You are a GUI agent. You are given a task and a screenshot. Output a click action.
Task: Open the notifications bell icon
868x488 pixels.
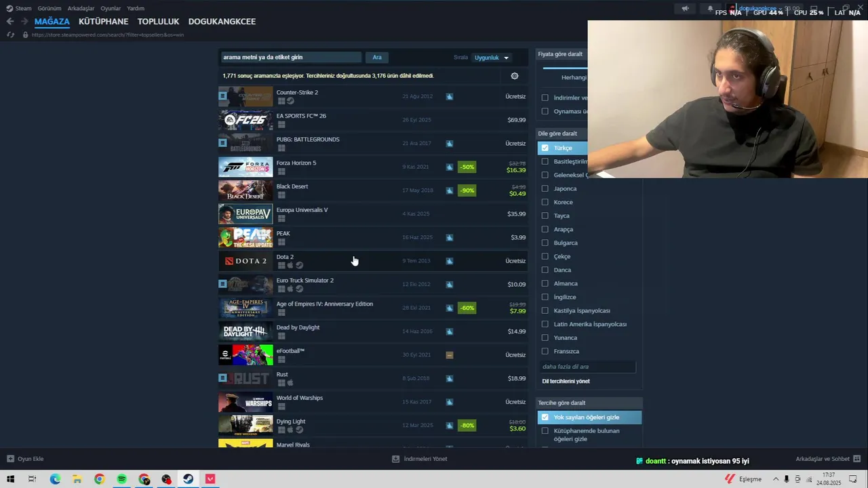pyautogui.click(x=710, y=9)
